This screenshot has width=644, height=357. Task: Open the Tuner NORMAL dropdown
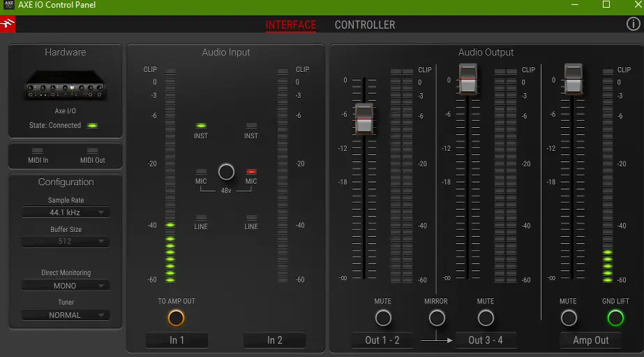[66, 314]
